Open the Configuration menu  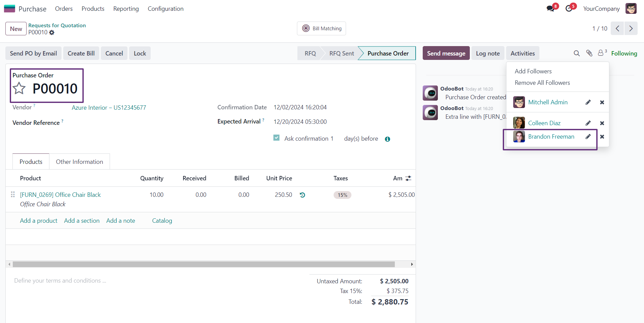[165, 9]
